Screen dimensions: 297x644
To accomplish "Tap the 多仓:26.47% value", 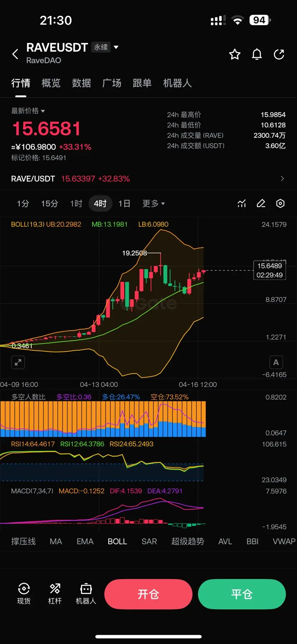I will (x=121, y=397).
